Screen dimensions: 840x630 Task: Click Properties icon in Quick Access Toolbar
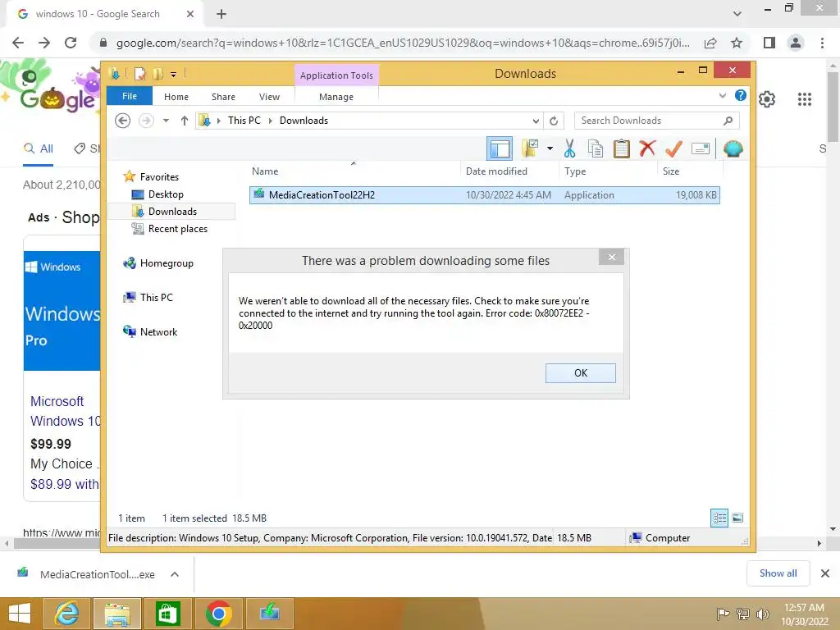[139, 74]
